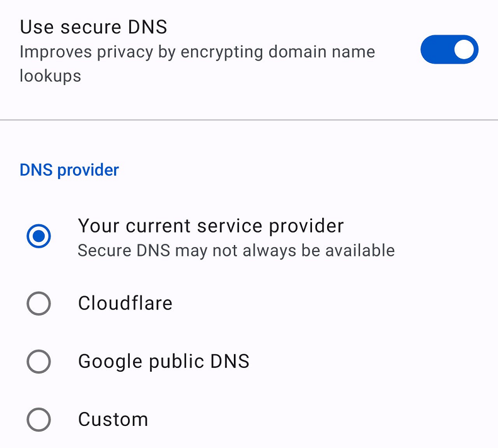Click the blue 'DNS provider' section header
The image size is (498, 448).
point(69,170)
